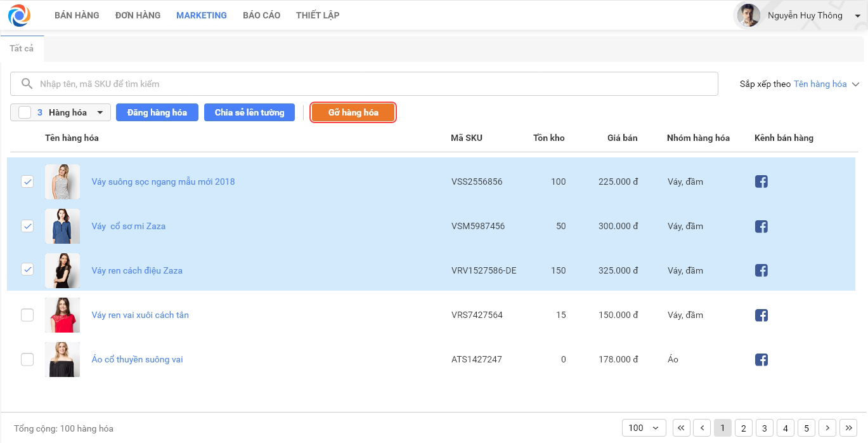This screenshot has height=443, width=868.
Task: Click Facebook channel icon for Áo cổ thuyền
Action: pos(761,360)
